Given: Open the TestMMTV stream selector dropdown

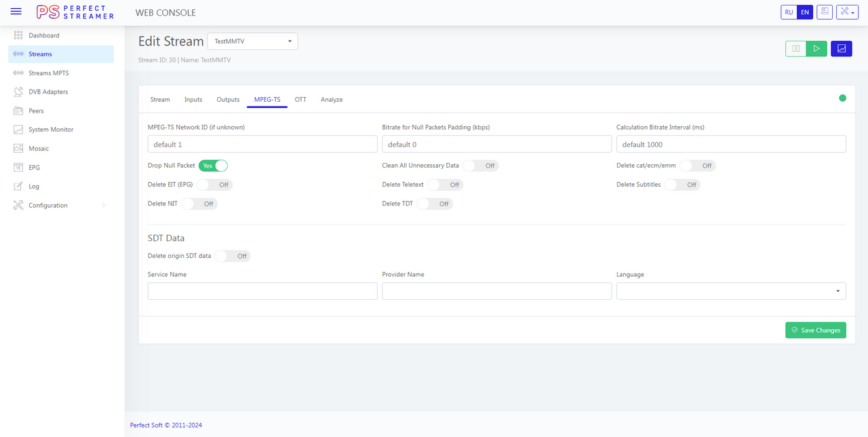Looking at the screenshot, I should pyautogui.click(x=252, y=41).
